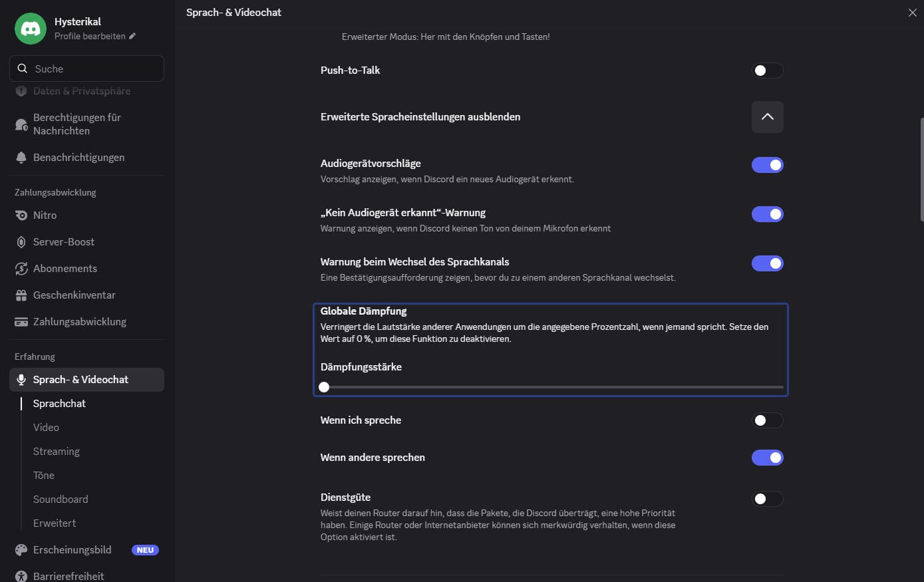The image size is (924, 582).
Task: Click the magnifier icon in search box
Action: (23, 69)
